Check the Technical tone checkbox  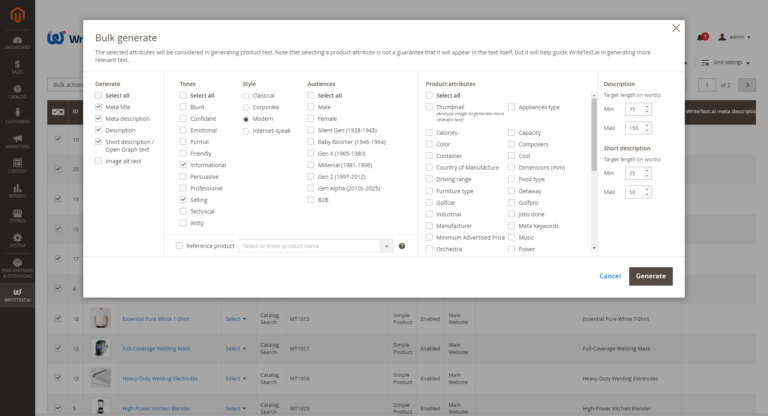[183, 211]
